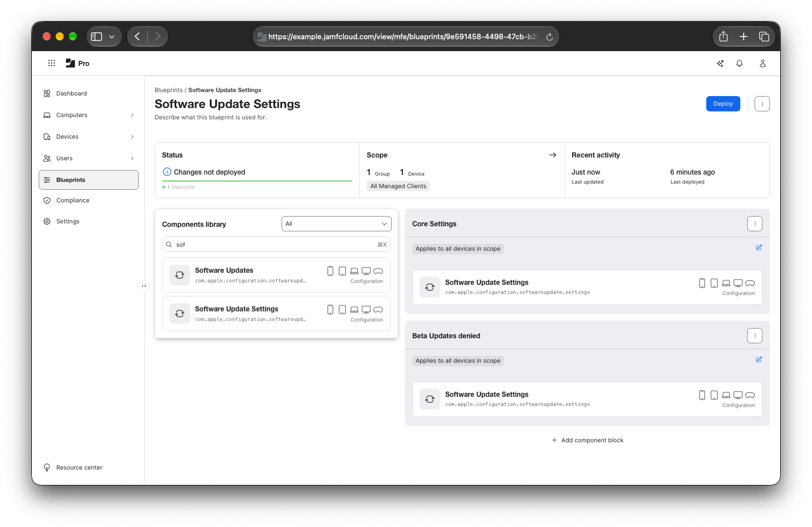Open Software Update Settings in Beta Updates denied
Viewport: 812px width, 527px height.
click(587, 399)
